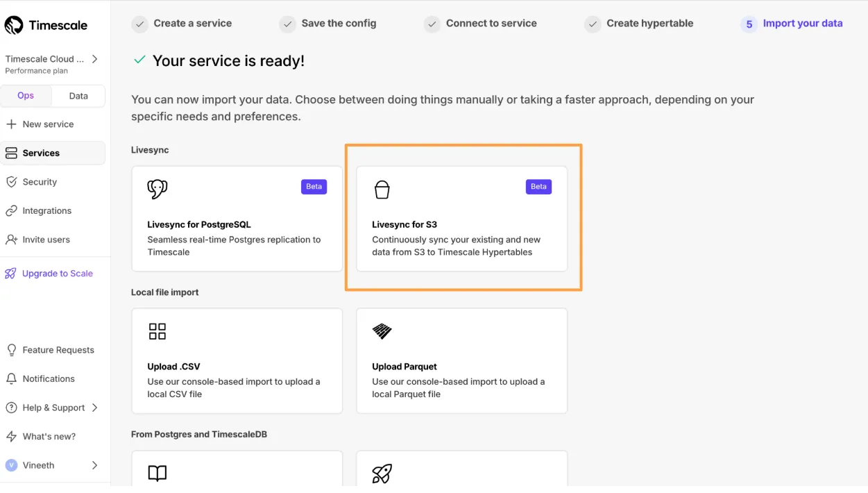Click the Upload .CSV grid icon
This screenshot has height=493, width=868.
158,331
